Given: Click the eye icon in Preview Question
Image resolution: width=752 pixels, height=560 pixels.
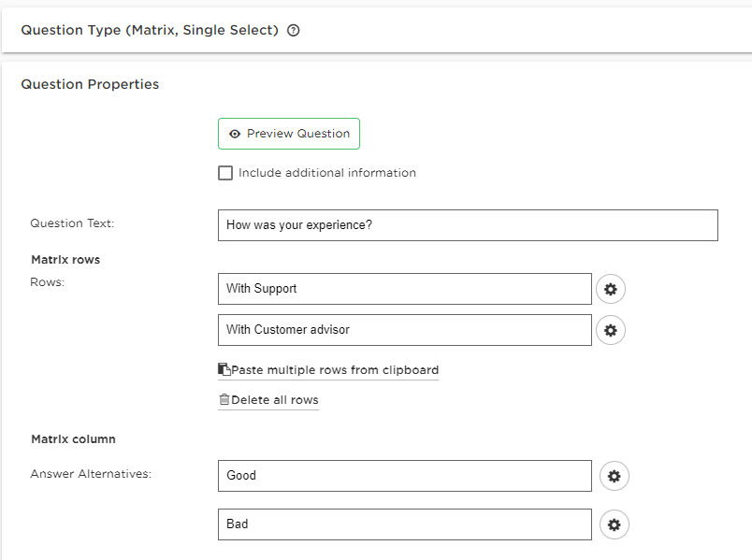Looking at the screenshot, I should pyautogui.click(x=235, y=134).
